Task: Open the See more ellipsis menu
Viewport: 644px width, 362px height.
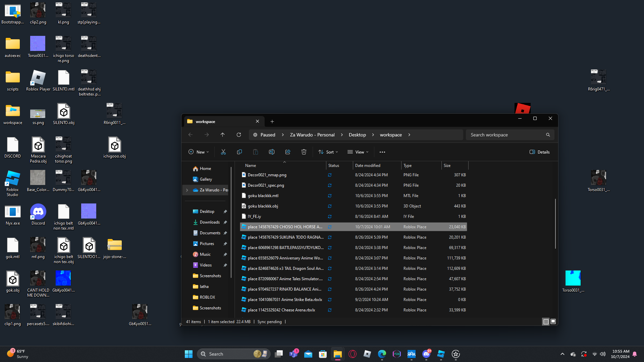Action: click(x=382, y=152)
